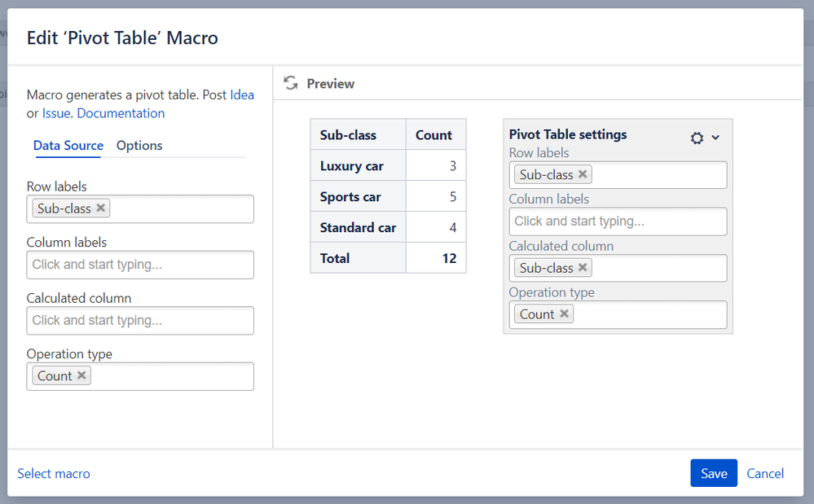Screen dimensions: 814x504
Task: Select the Data Source tab
Action: [68, 146]
